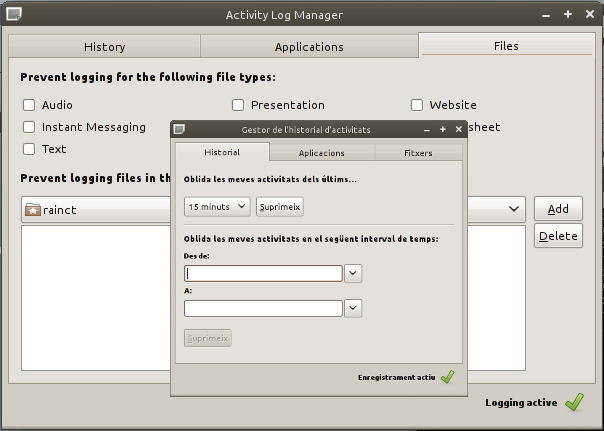Expand the Des de date dropdown arrow
This screenshot has height=431, width=604.
click(352, 273)
